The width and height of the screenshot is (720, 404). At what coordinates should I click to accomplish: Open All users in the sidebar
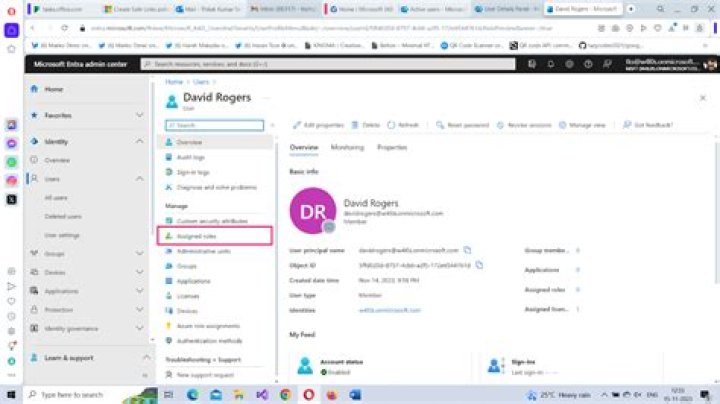(x=56, y=197)
